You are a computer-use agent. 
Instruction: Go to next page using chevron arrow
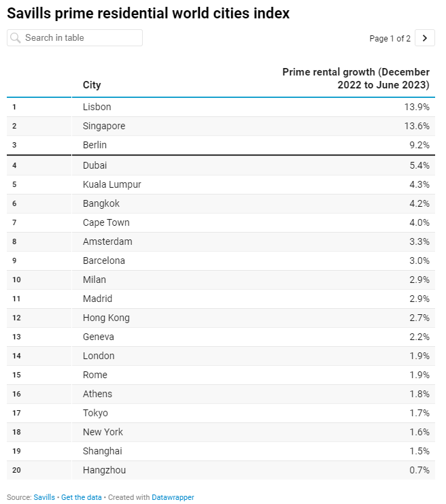[425, 38]
